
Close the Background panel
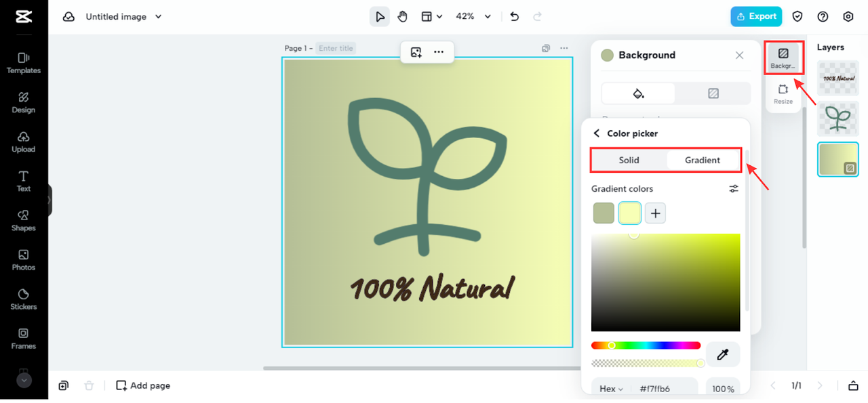pos(740,56)
